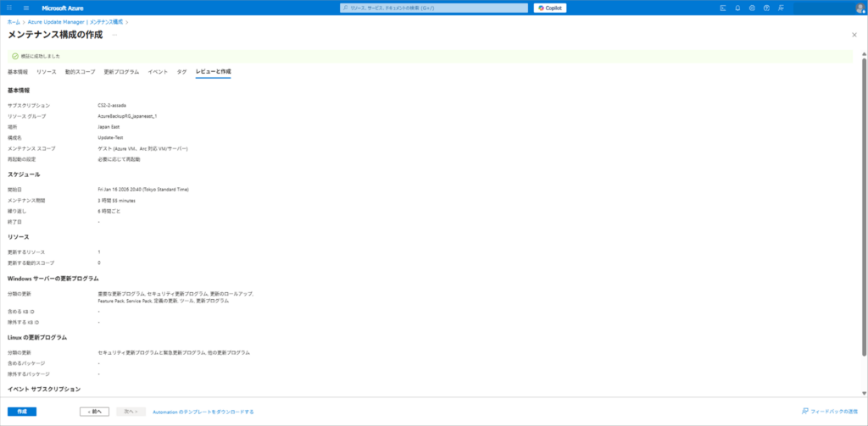Click the 前へ button
The height and width of the screenshot is (426, 868).
tap(94, 412)
